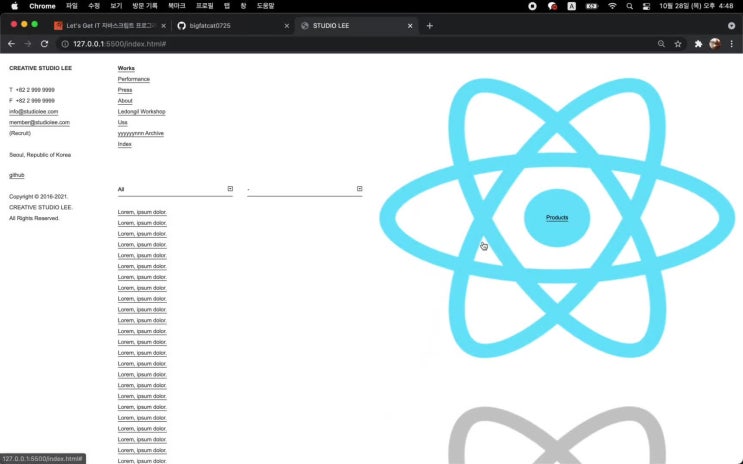Click the site info icon in address bar
The height and width of the screenshot is (464, 743).
click(65, 44)
